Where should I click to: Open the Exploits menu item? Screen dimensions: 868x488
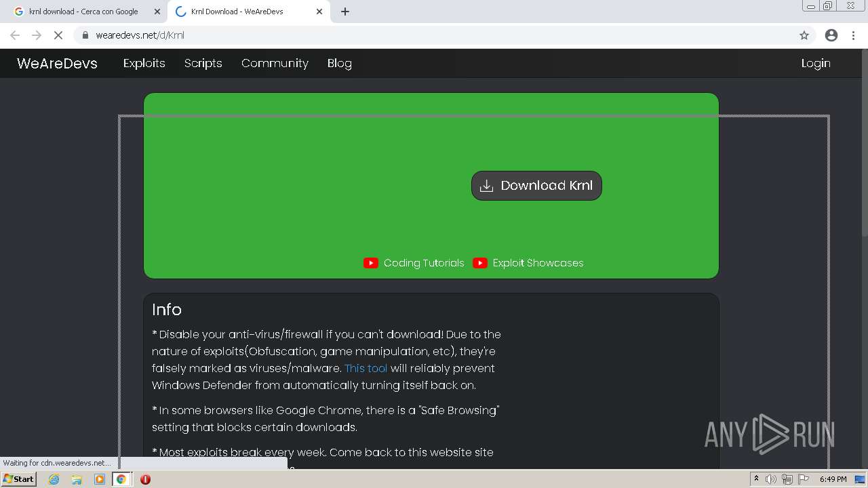point(144,63)
